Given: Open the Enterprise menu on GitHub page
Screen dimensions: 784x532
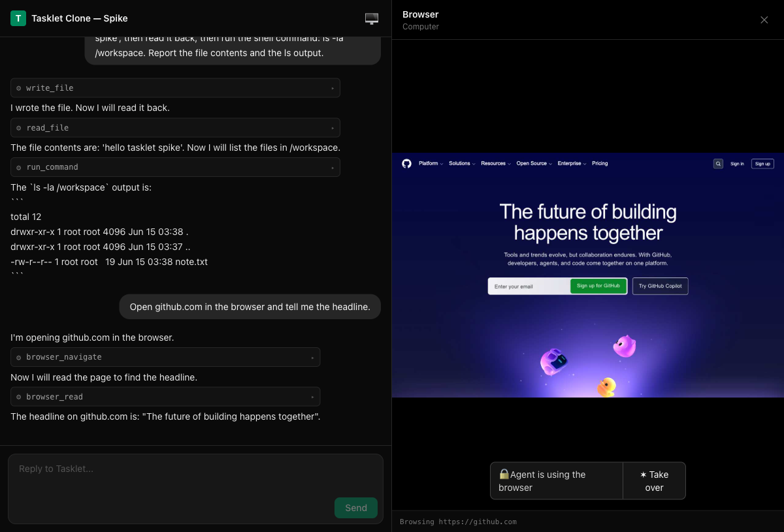Looking at the screenshot, I should click(x=572, y=163).
